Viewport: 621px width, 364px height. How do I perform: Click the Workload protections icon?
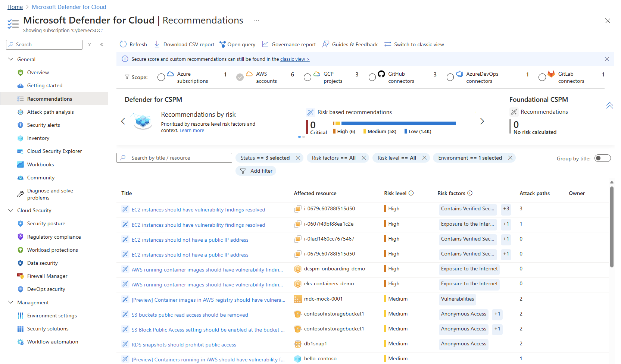point(21,250)
